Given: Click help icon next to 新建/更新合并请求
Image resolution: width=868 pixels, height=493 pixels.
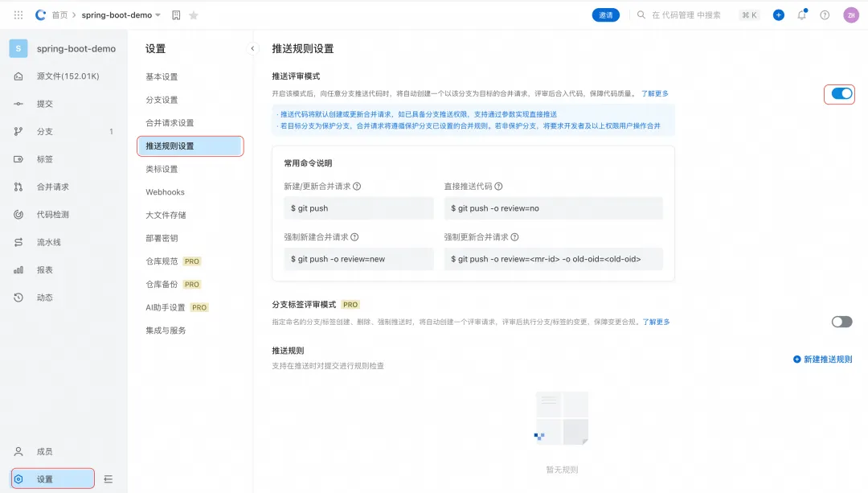Looking at the screenshot, I should pos(357,186).
